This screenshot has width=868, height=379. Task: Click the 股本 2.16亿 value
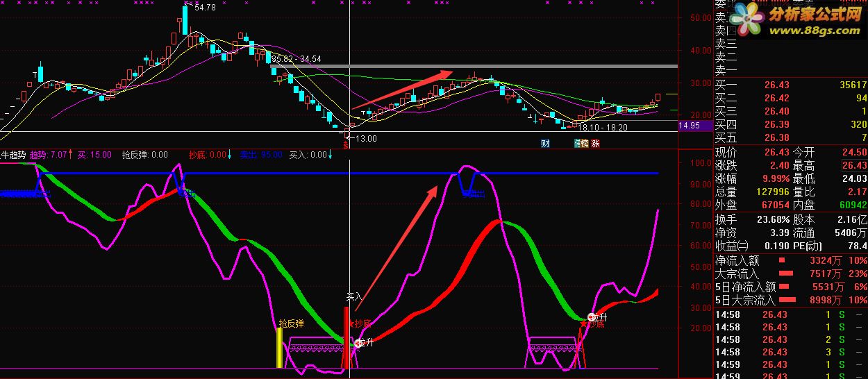[851, 219]
